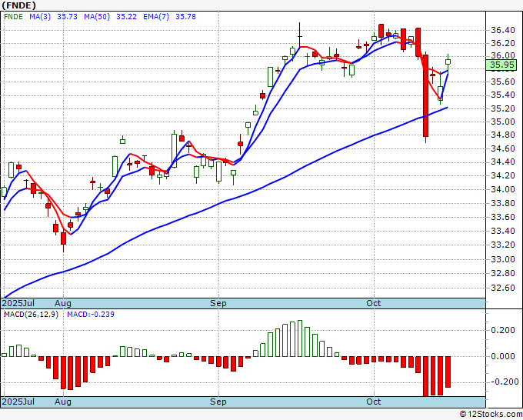The height and width of the screenshot is (420, 523).
Task: Click the MA(3) legend label
Action: tap(40, 17)
